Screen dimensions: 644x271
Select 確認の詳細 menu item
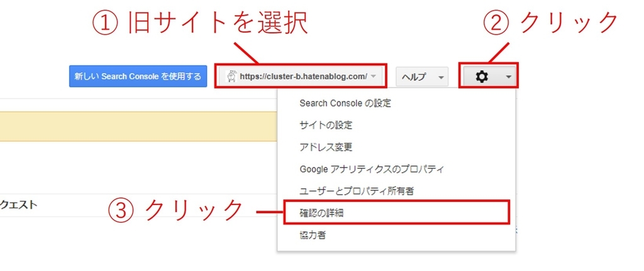pos(397,213)
